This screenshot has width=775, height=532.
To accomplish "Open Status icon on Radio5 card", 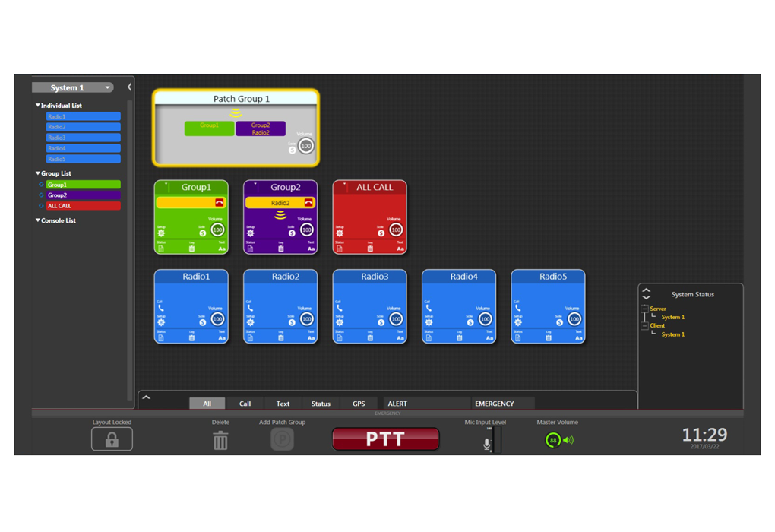I will (518, 338).
